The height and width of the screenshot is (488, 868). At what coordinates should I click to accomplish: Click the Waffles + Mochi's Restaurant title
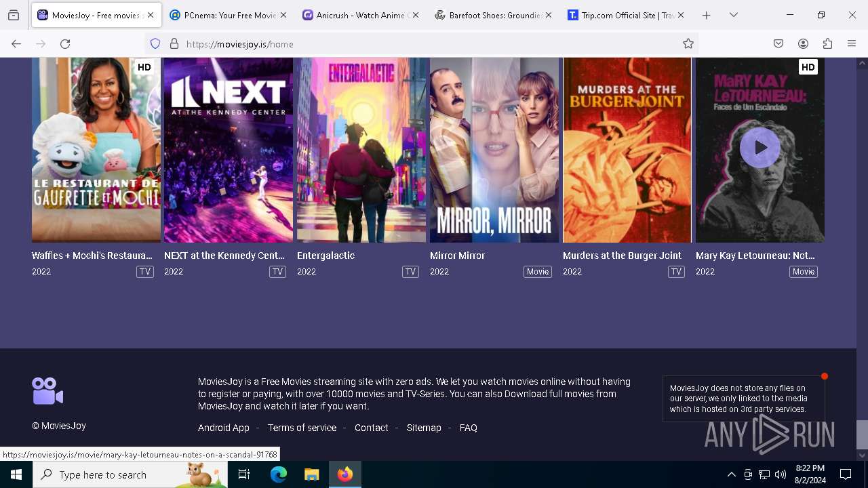coord(92,256)
